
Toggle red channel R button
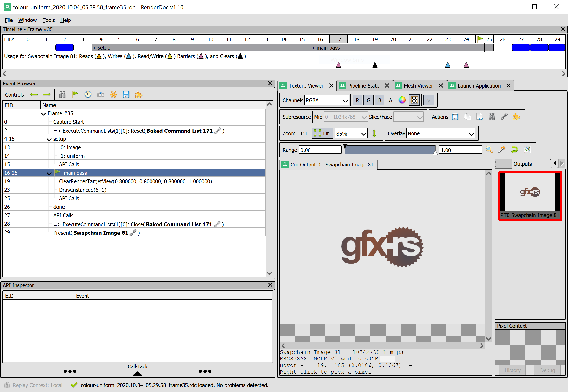coord(357,100)
